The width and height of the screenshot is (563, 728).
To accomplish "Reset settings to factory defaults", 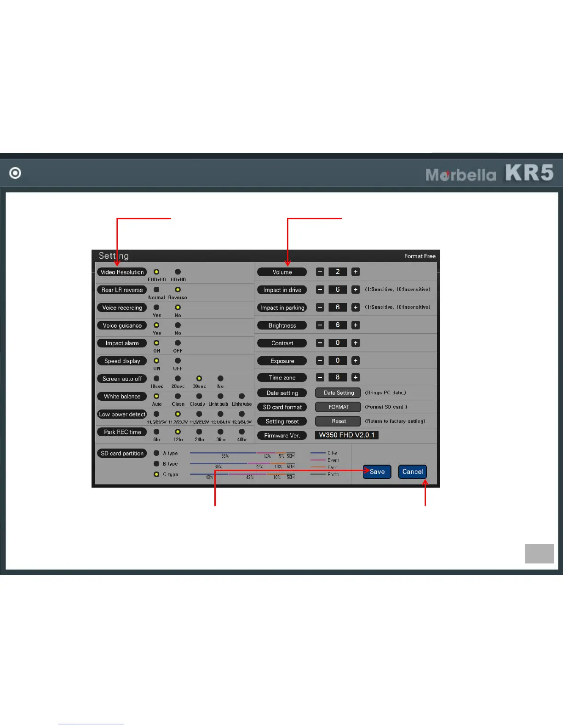I will tap(338, 421).
